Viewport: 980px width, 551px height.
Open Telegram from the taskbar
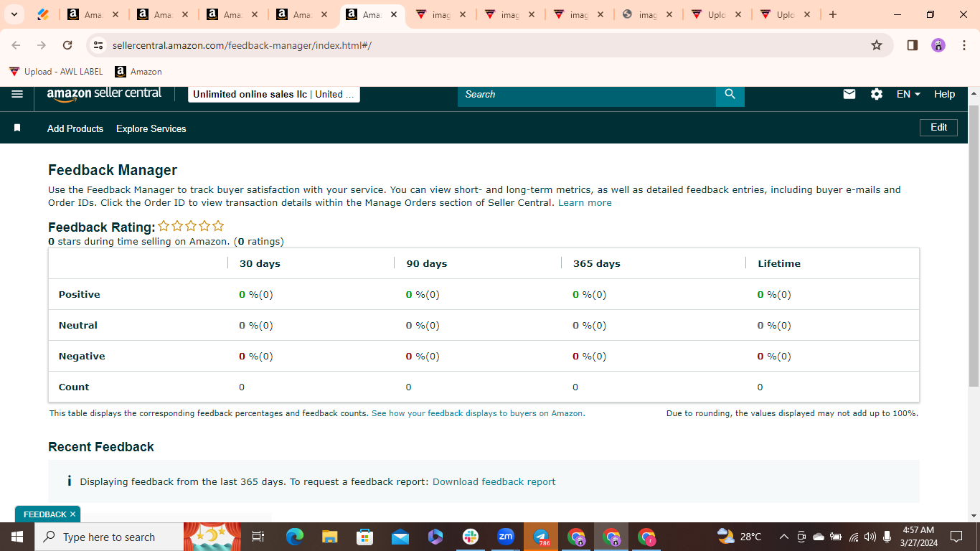(x=541, y=537)
